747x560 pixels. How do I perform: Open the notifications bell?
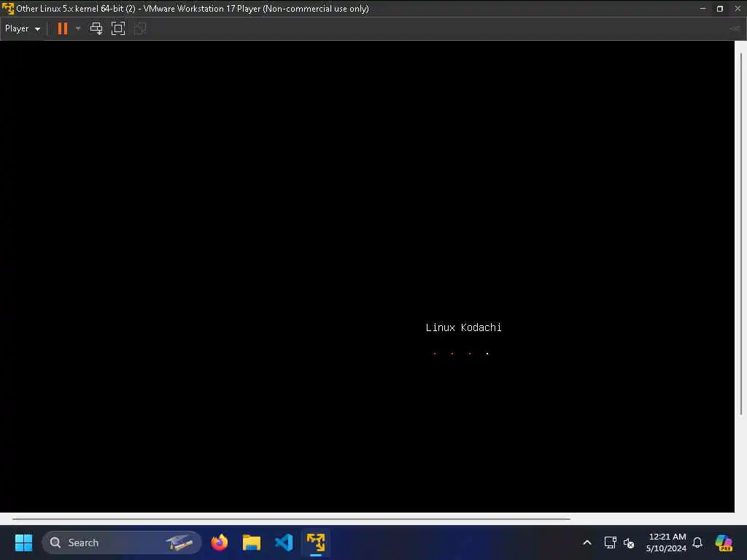tap(697, 542)
